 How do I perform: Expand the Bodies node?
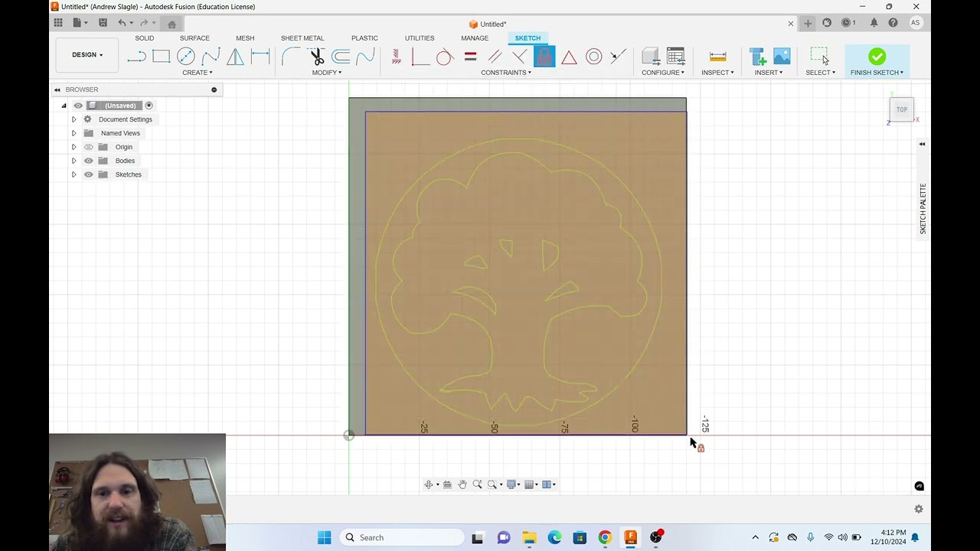74,161
